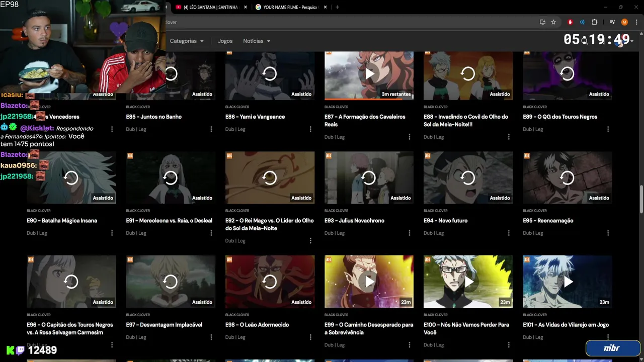Replay episode E94 Novo futuro
Image resolution: width=644 pixels, height=362 pixels.
point(468,177)
